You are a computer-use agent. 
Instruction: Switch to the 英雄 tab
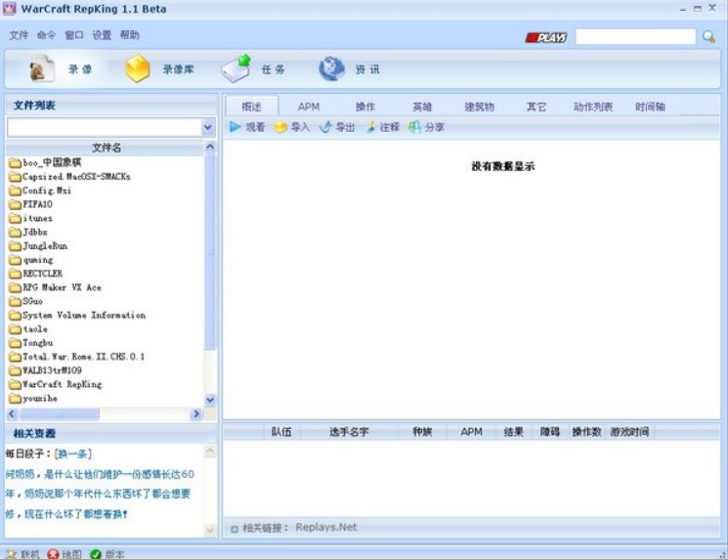pos(422,107)
